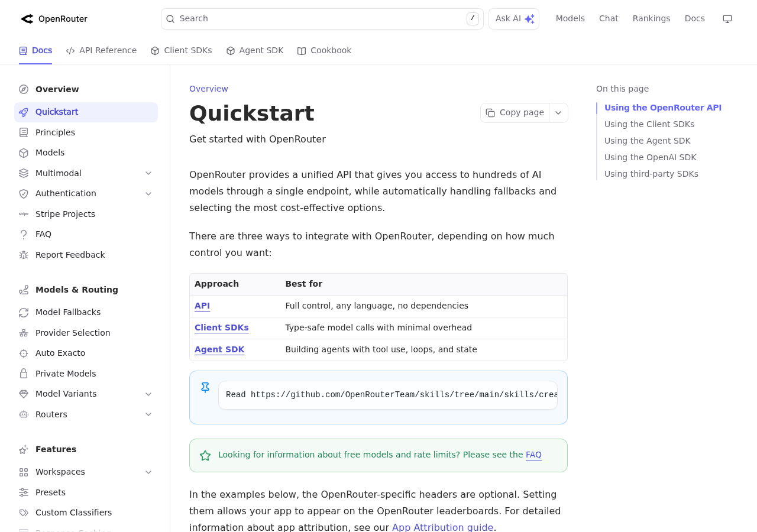Click the Quickstart rocket icon

[x=24, y=112]
